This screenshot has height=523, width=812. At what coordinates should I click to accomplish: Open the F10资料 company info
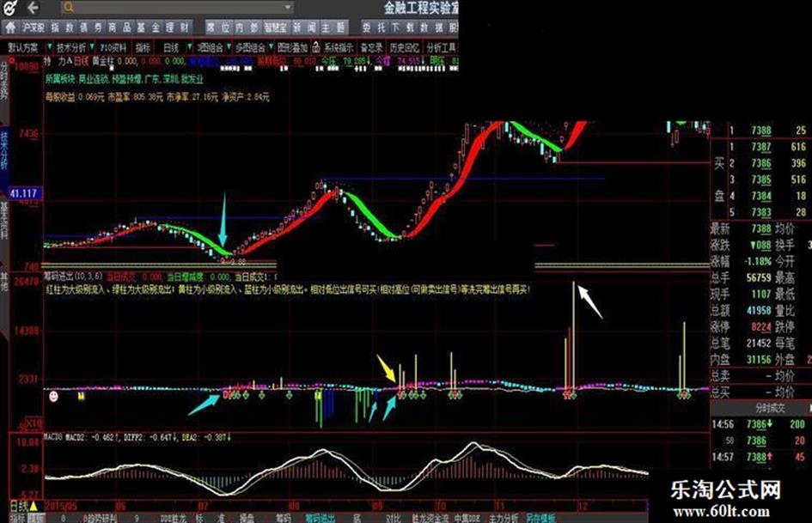pyautogui.click(x=113, y=47)
